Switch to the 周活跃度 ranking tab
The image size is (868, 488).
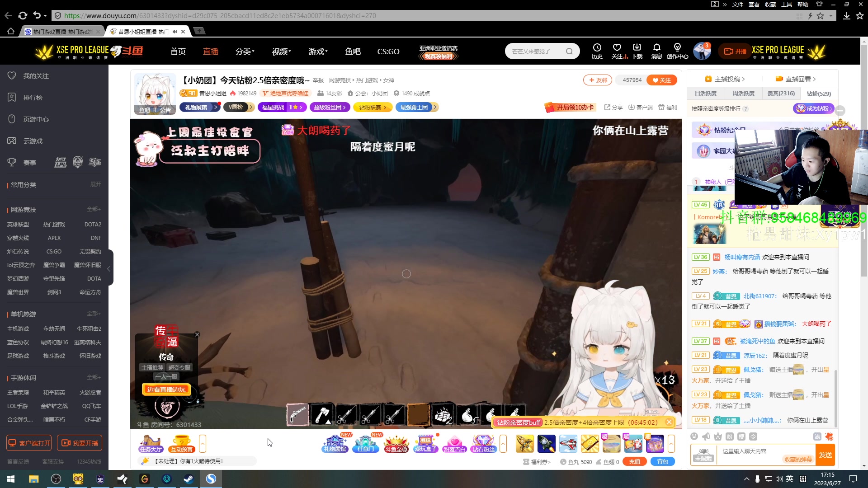click(743, 94)
